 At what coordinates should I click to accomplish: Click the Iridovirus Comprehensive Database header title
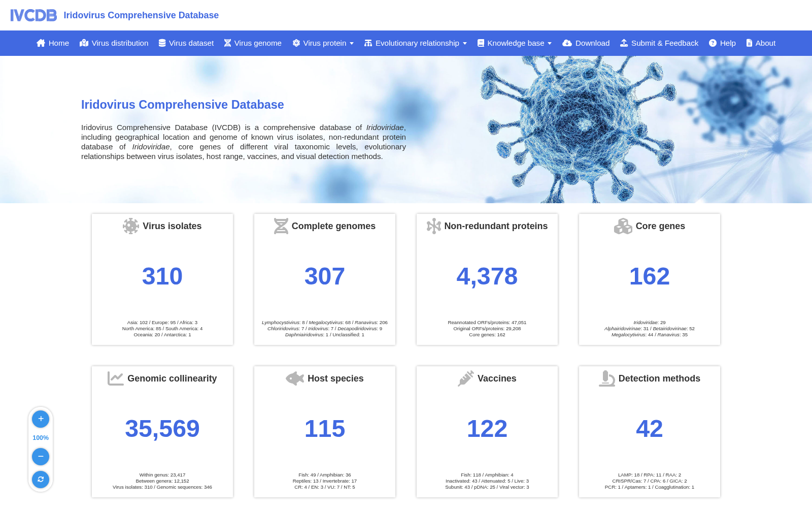click(141, 15)
